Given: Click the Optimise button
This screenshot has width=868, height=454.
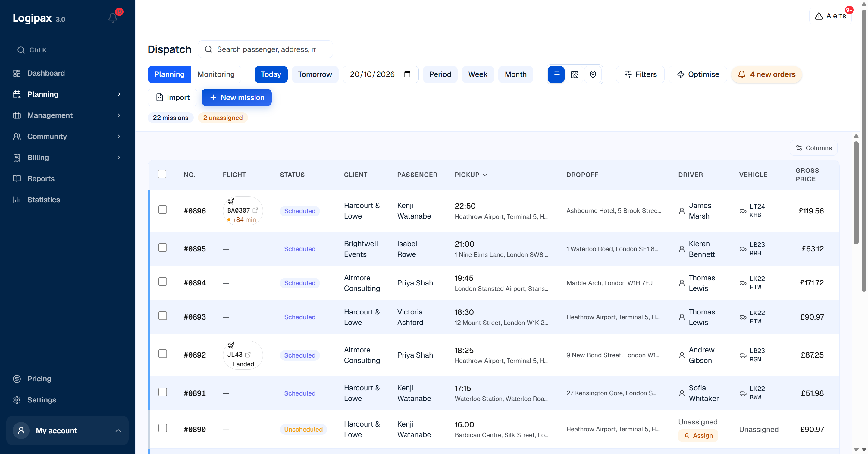Looking at the screenshot, I should 697,74.
